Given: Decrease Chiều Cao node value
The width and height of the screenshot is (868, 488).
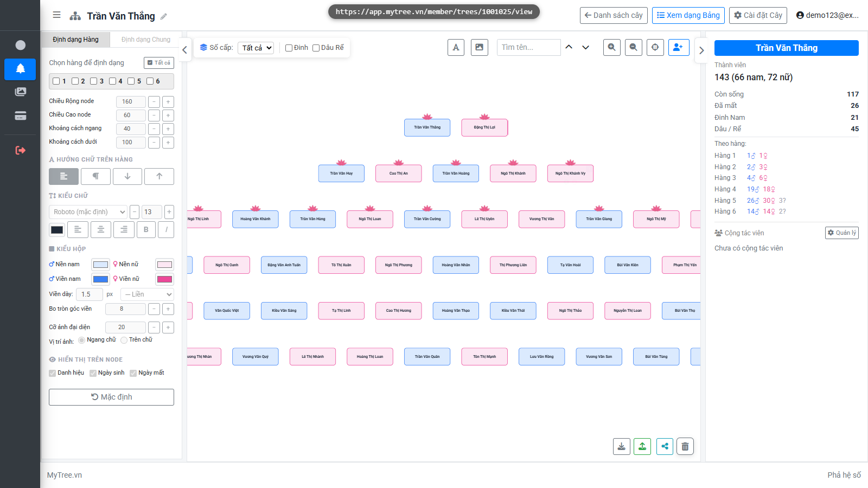Looking at the screenshot, I should pos(154,115).
